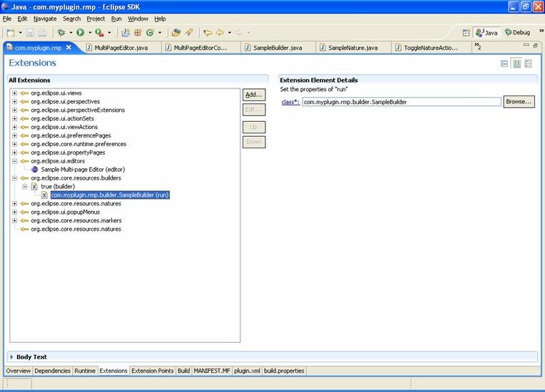Click the External Tools run icon

[x=99, y=33]
